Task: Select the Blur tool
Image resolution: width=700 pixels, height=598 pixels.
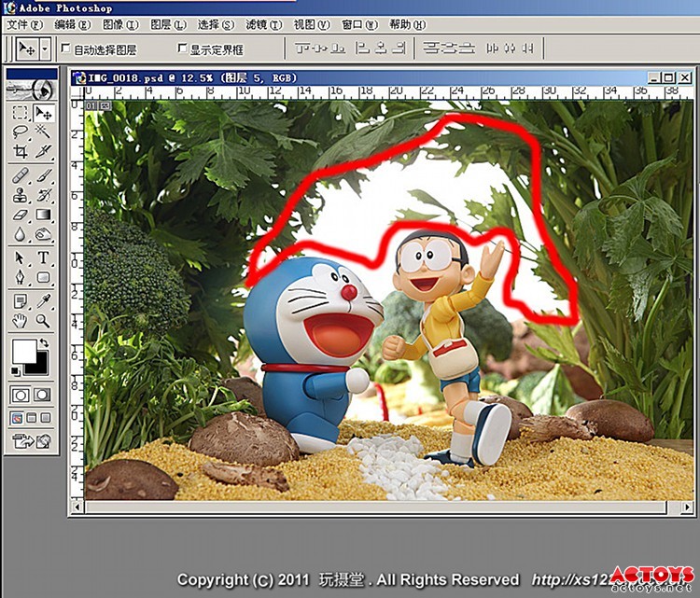Action: 21,234
